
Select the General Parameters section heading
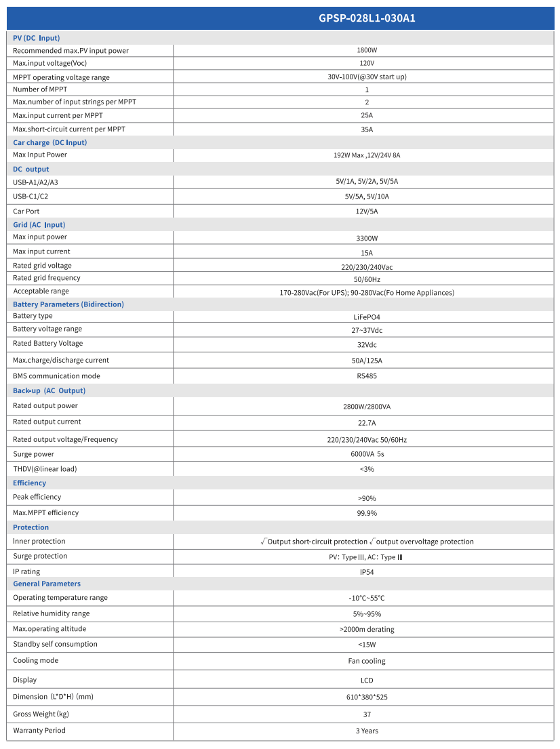tap(47, 584)
